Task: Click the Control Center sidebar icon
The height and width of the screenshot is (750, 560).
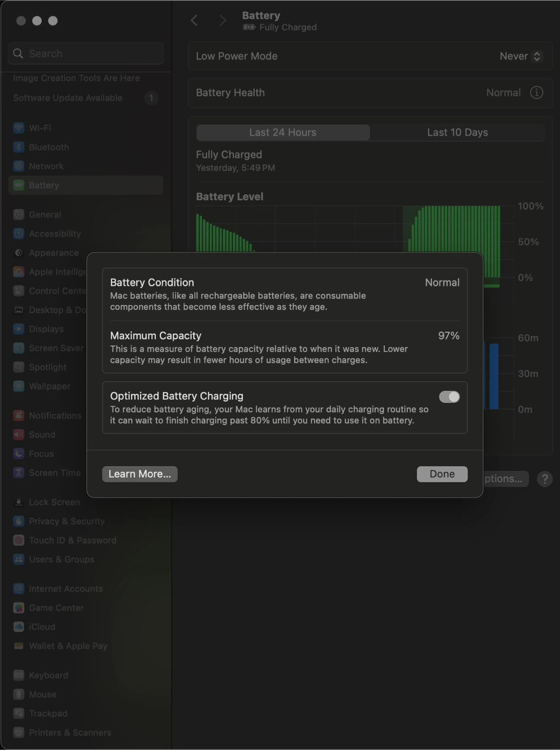Action: (x=19, y=291)
